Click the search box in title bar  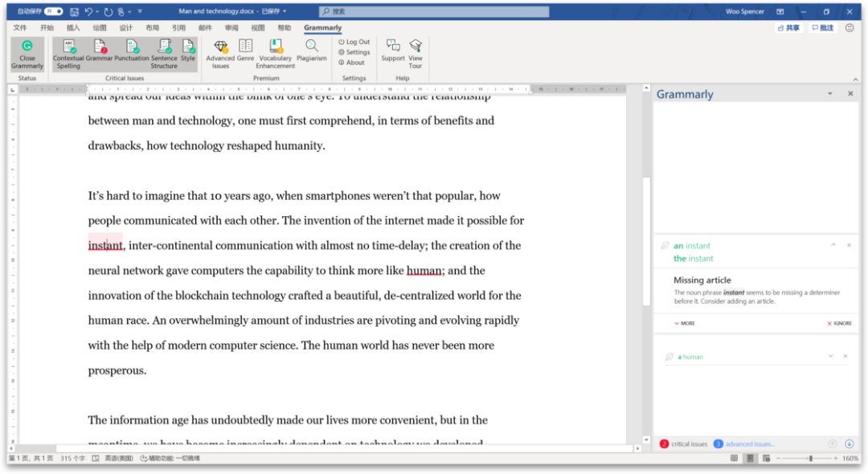click(434, 12)
